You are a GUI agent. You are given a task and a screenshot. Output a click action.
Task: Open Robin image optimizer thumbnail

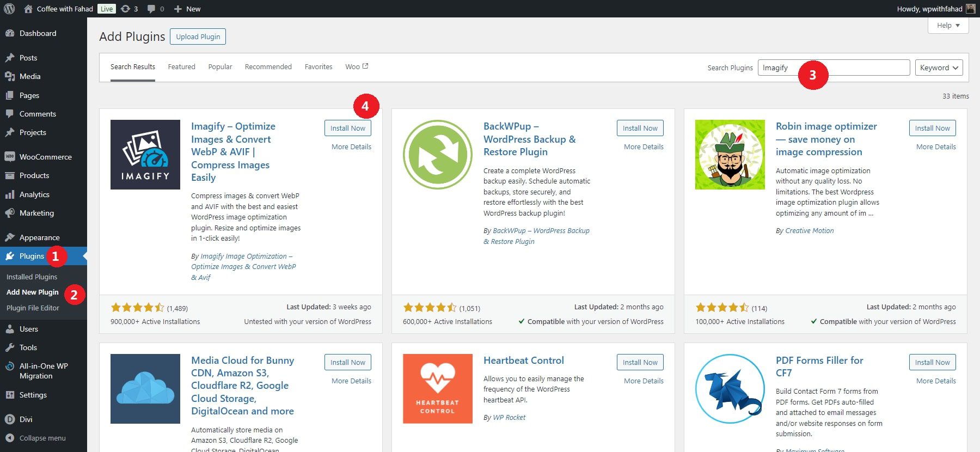[730, 155]
